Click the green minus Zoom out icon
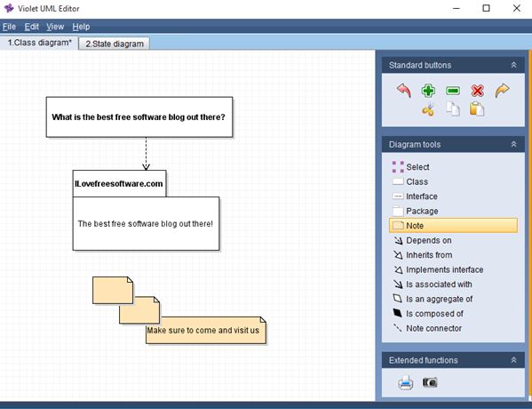532x409 pixels. tap(453, 91)
